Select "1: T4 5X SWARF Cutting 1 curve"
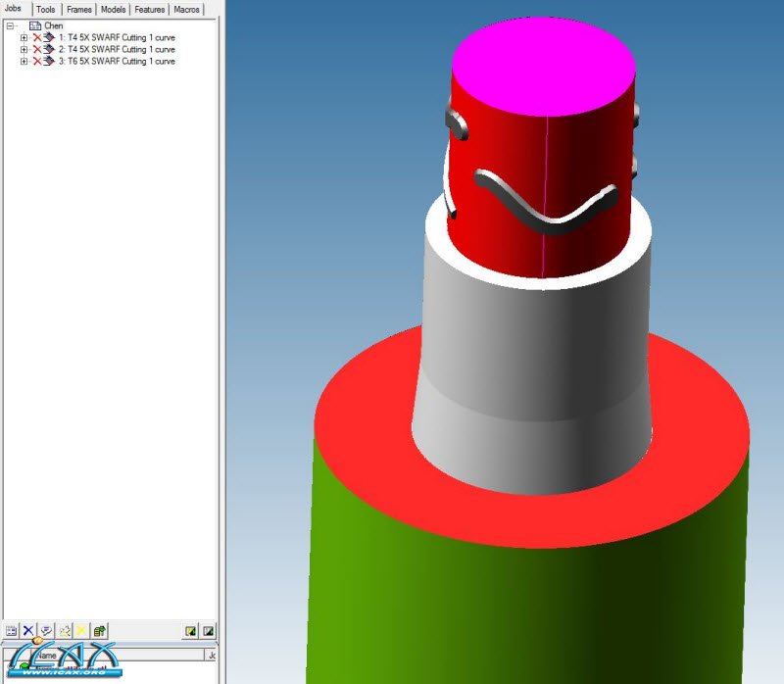 coord(117,37)
